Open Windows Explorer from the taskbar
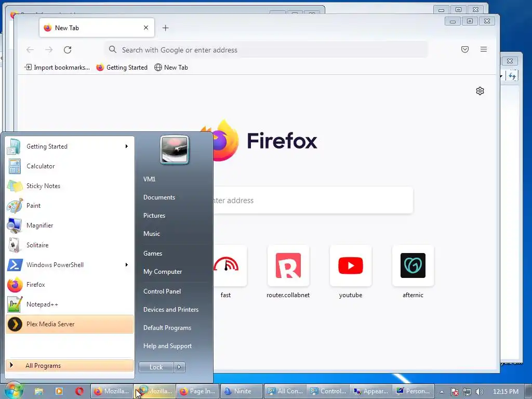 click(x=38, y=391)
